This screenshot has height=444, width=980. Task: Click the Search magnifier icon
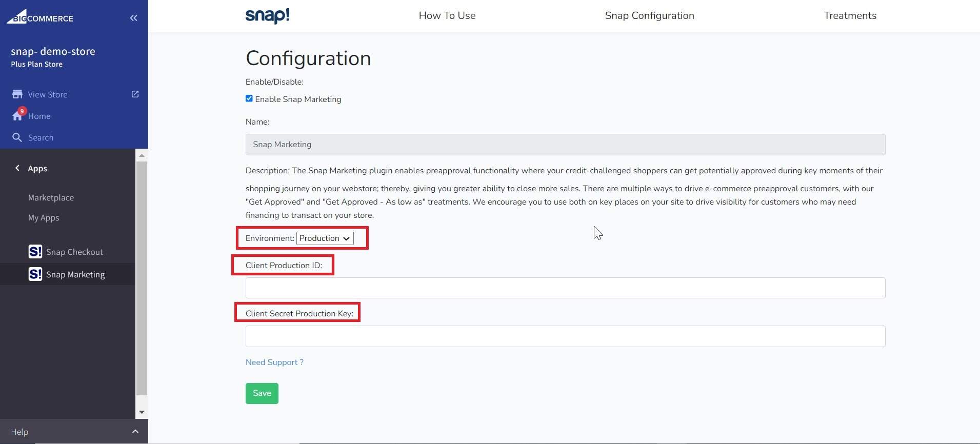tap(17, 137)
